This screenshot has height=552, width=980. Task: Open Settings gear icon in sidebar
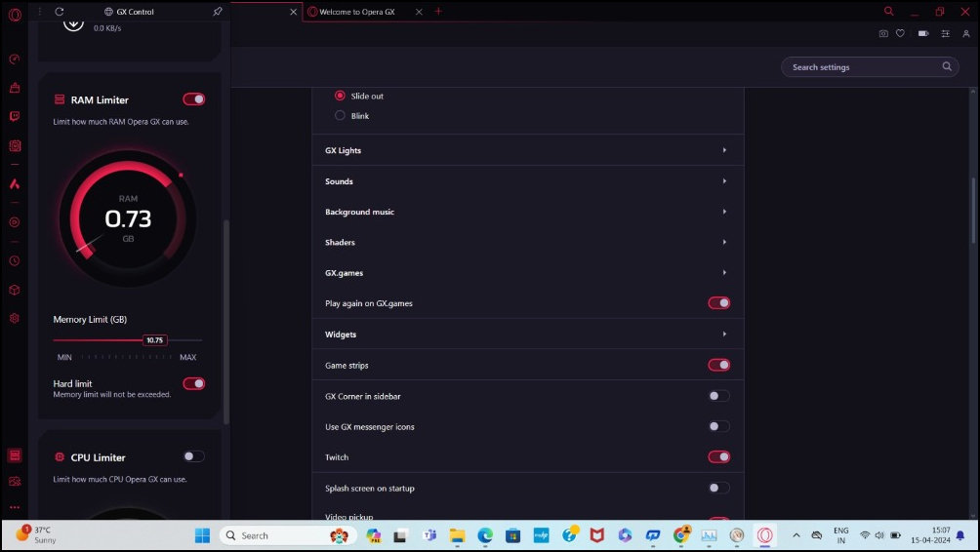(15, 319)
